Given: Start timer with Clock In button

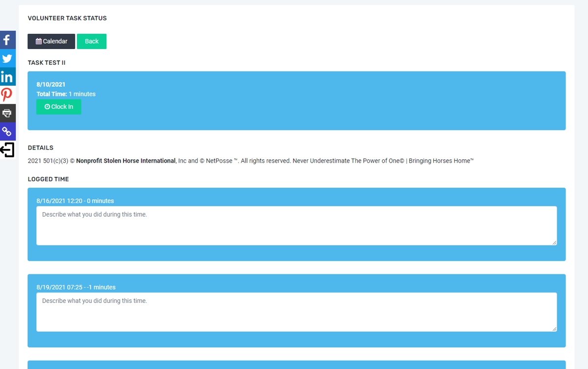Looking at the screenshot, I should (x=59, y=107).
